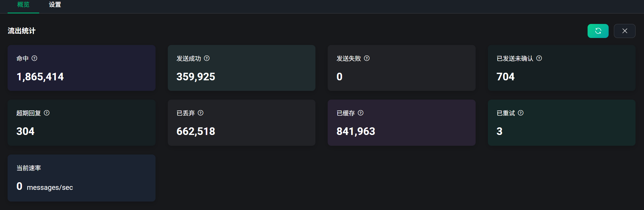The image size is (644, 210).
Task: Click help icon next to 命中
Action: click(34, 58)
